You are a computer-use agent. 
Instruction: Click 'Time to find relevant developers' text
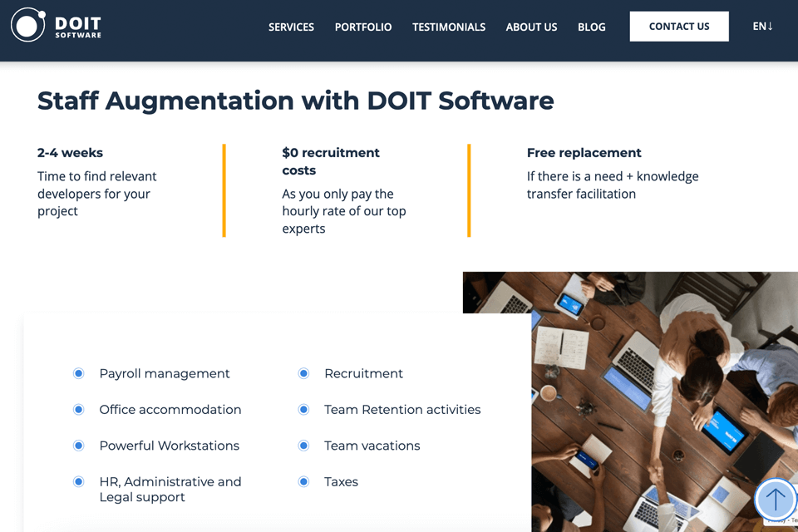pos(96,194)
